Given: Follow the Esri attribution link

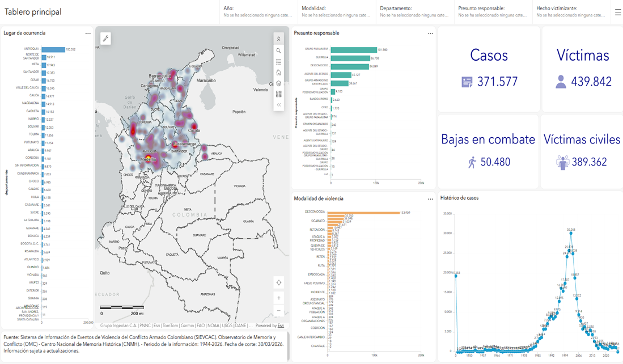Looking at the screenshot, I should point(281,325).
